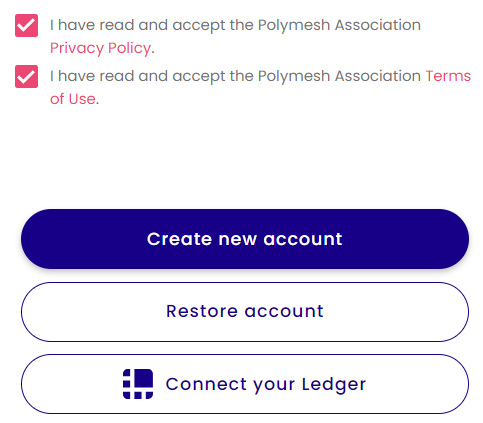Choose Connect your Ledger button

(245, 384)
